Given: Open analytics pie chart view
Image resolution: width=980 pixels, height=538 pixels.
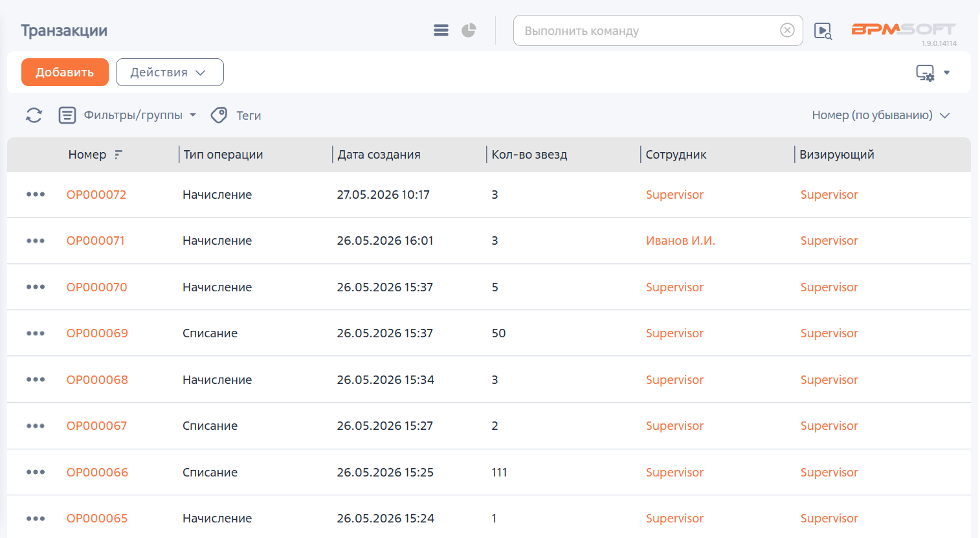Looking at the screenshot, I should [x=469, y=30].
